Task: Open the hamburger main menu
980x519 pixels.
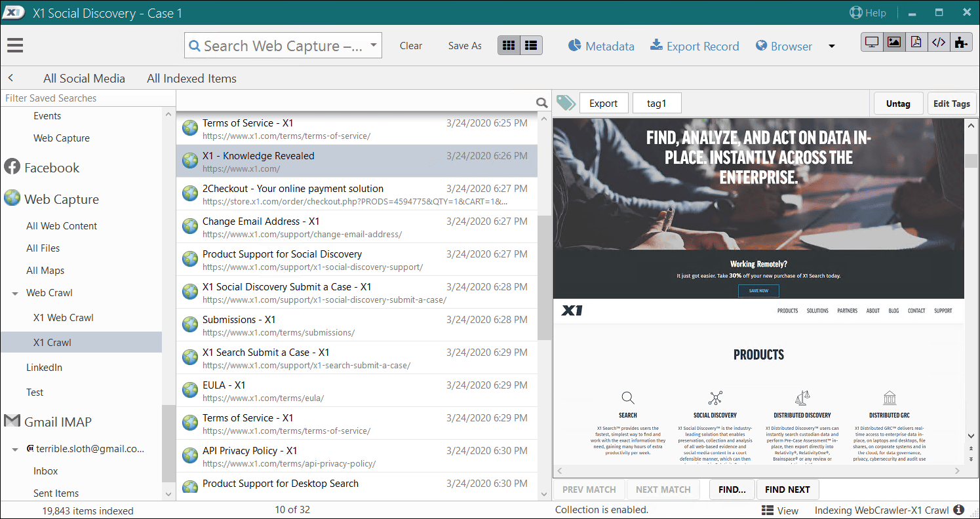Action: pos(15,45)
